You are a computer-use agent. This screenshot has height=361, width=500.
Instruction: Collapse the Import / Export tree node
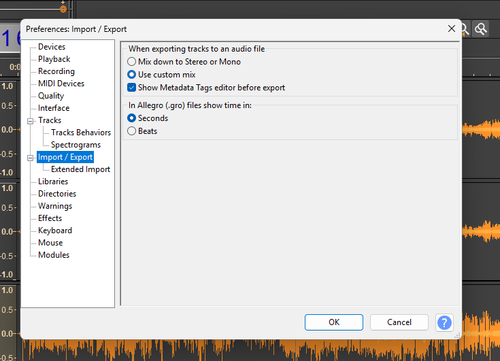click(30, 158)
